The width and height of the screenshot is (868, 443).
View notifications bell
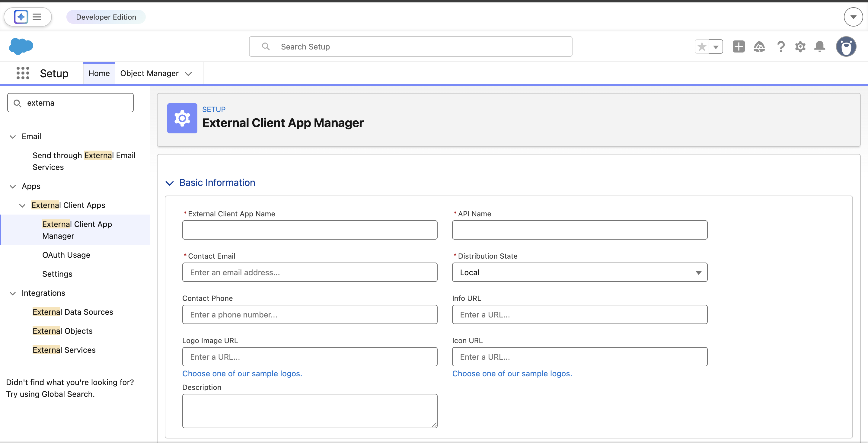pyautogui.click(x=820, y=46)
